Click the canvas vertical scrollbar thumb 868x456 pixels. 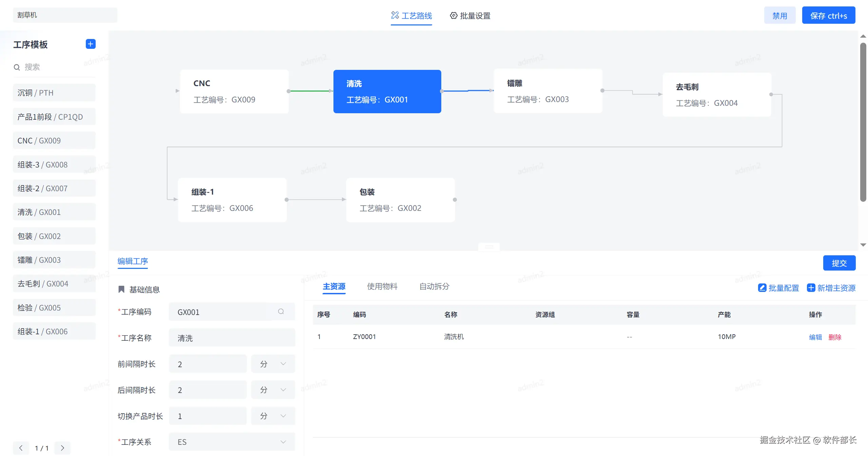(x=863, y=122)
